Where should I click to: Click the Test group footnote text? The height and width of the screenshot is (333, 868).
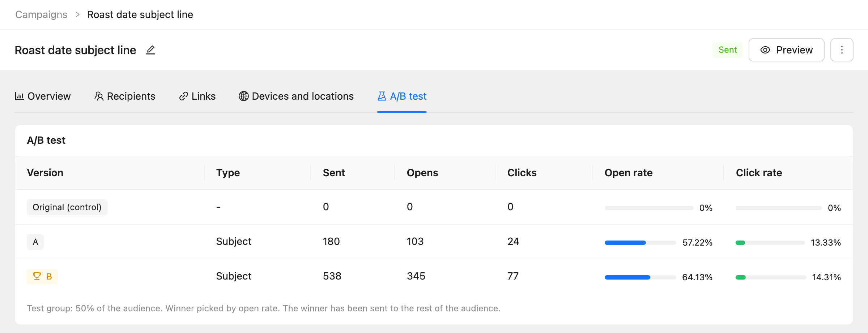point(264,308)
